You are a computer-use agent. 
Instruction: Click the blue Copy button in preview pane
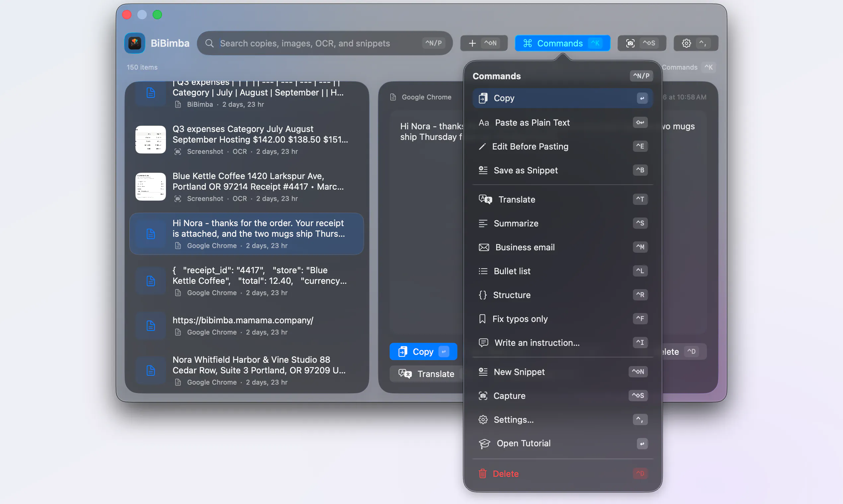coord(423,351)
